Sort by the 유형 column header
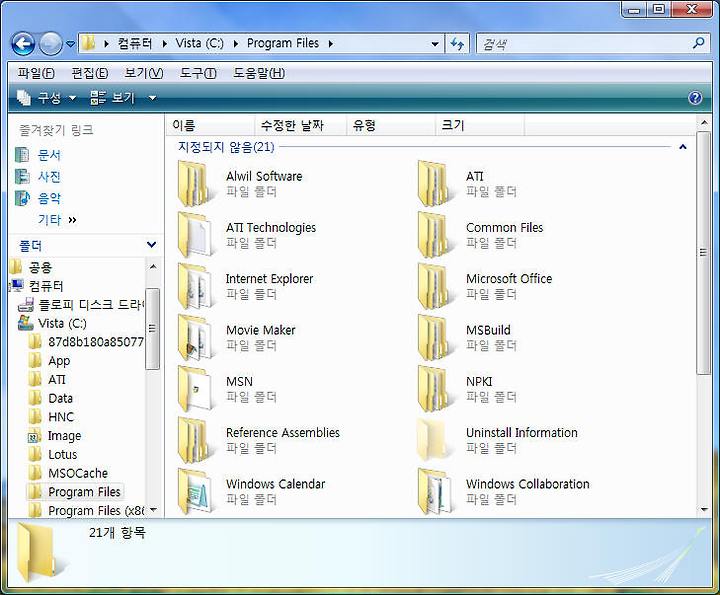720x595 pixels. 391,125
